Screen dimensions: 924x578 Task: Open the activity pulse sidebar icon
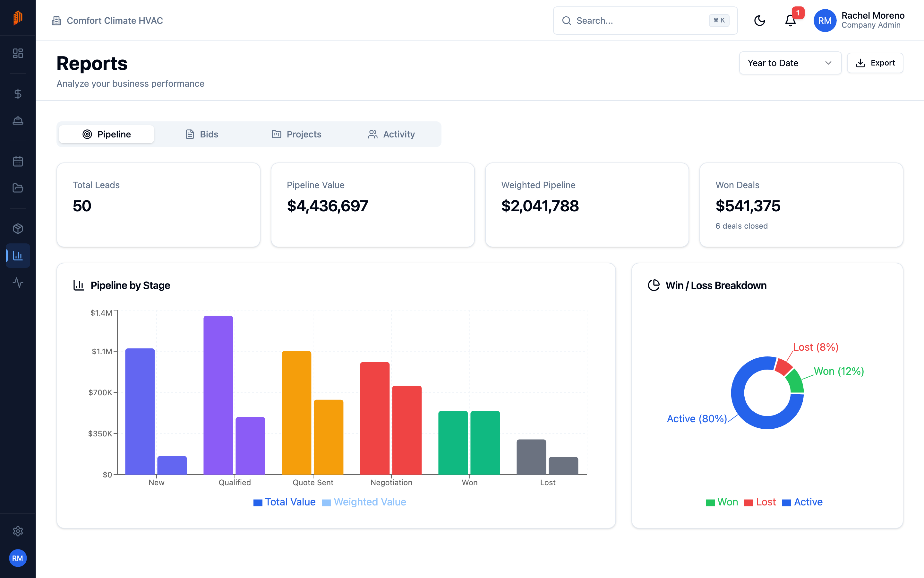[x=18, y=283]
